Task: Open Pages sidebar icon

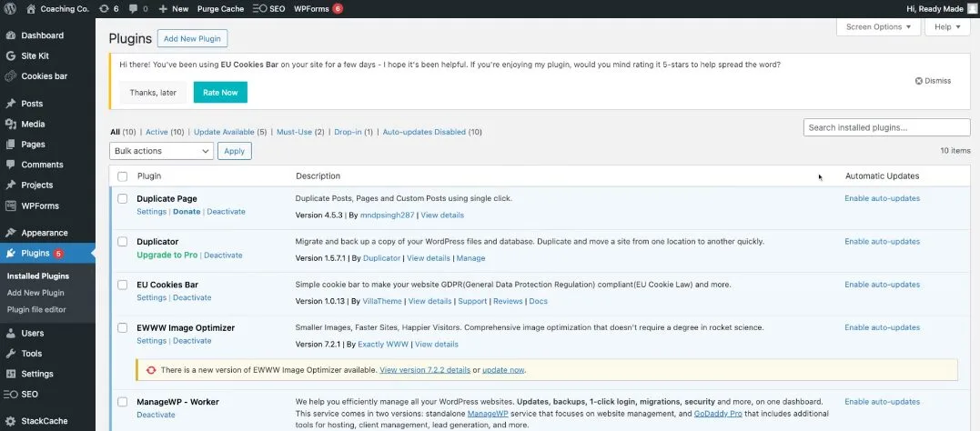Action: 10,145
